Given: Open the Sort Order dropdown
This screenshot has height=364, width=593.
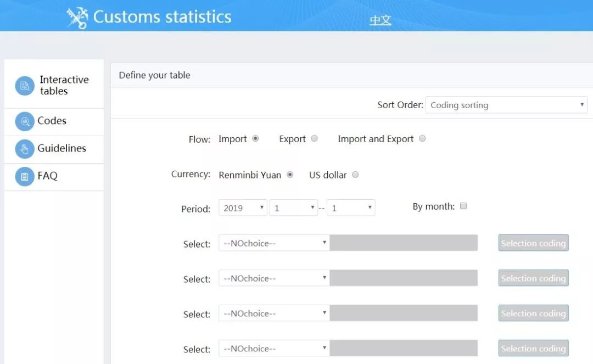Looking at the screenshot, I should point(506,105).
